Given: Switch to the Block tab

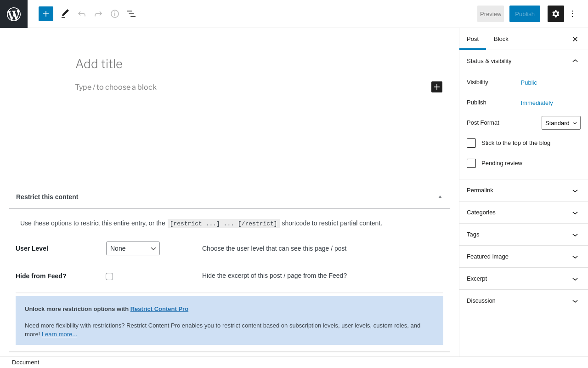Looking at the screenshot, I should click(x=501, y=39).
